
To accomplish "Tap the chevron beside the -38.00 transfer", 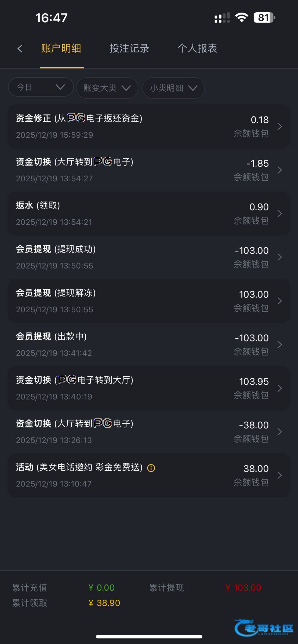I will pyautogui.click(x=279, y=432).
